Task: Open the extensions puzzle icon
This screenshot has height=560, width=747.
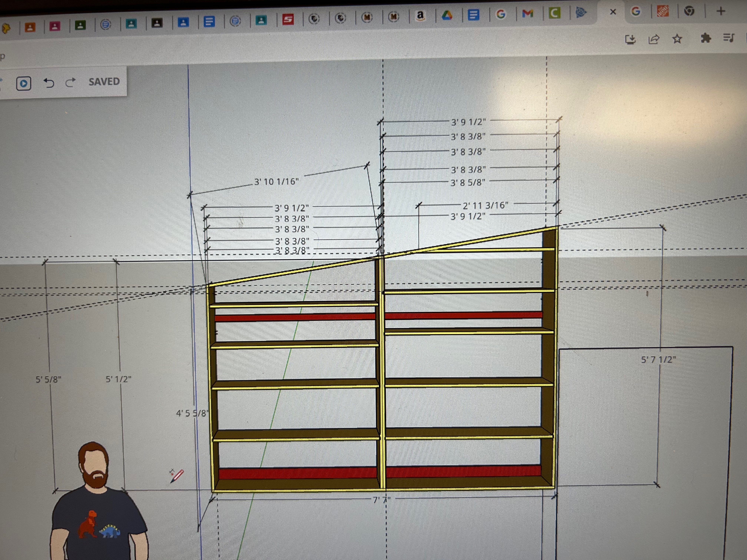Action: (x=705, y=38)
